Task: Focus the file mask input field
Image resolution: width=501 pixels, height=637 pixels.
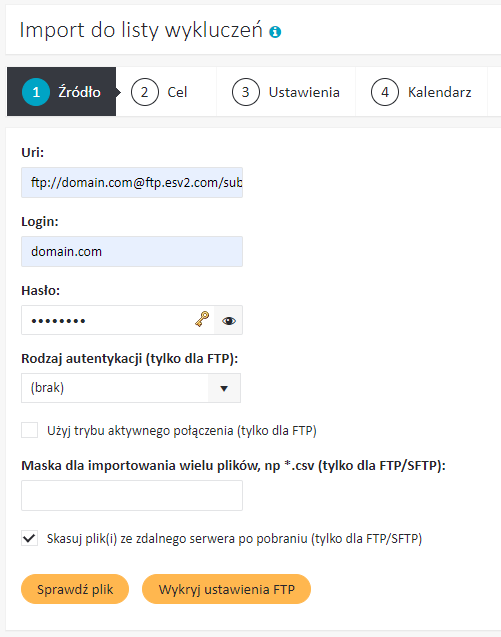Action: [132, 496]
